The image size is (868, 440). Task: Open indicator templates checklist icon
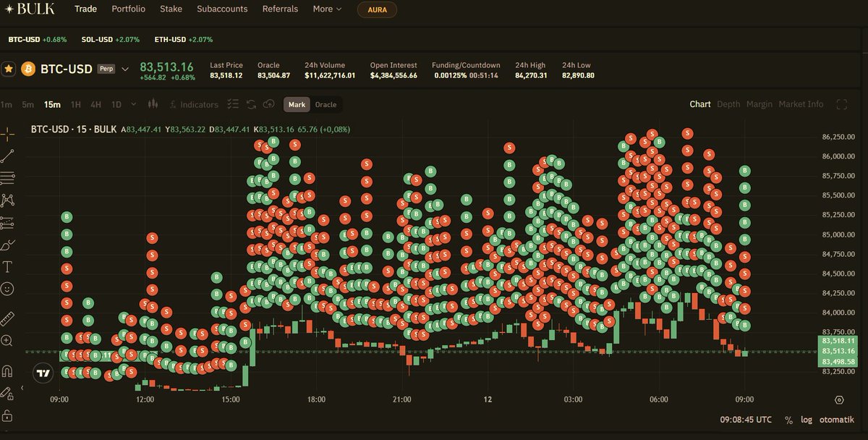[x=233, y=105]
